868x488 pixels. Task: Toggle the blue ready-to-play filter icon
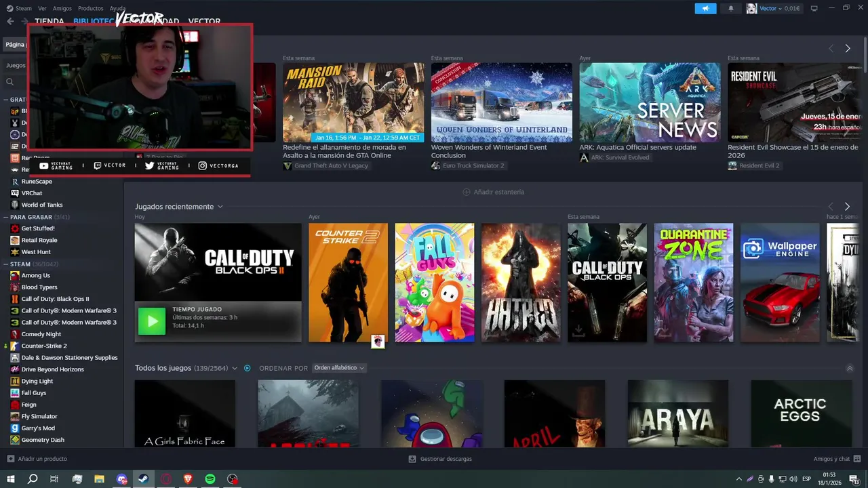click(x=248, y=368)
